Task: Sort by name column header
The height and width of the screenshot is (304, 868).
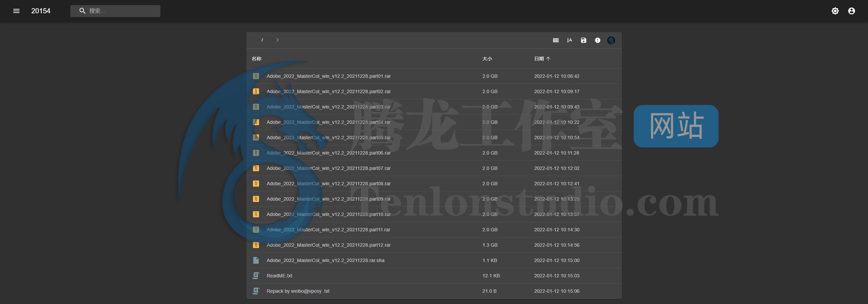Action: pos(257,59)
